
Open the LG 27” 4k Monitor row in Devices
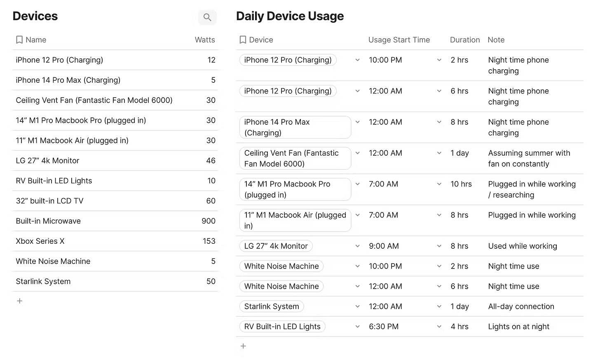click(x=115, y=161)
